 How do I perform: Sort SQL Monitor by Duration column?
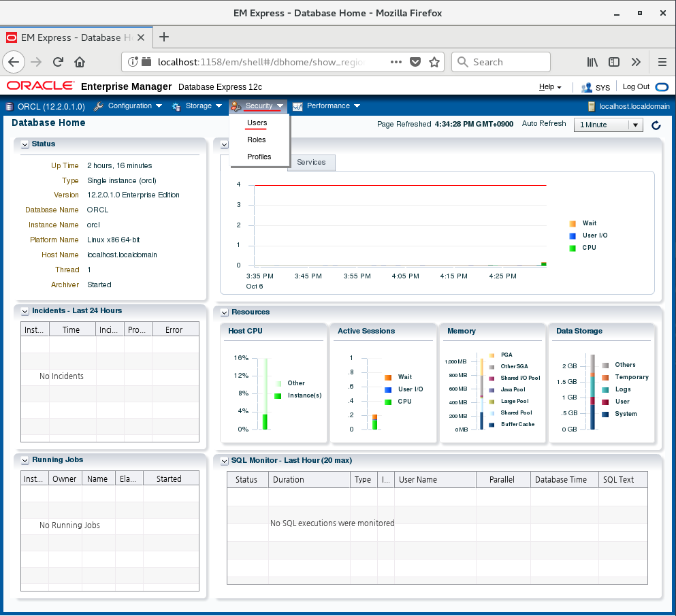tap(309, 480)
